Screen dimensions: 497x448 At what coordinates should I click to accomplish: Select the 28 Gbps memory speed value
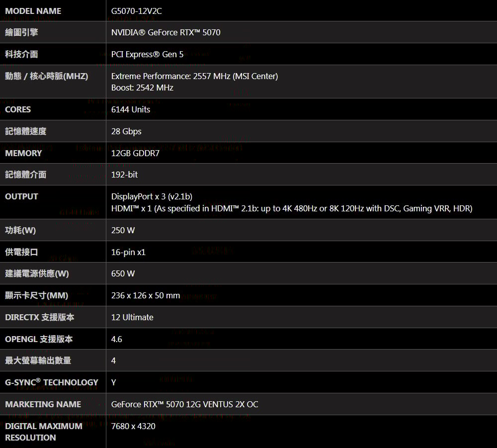[126, 131]
